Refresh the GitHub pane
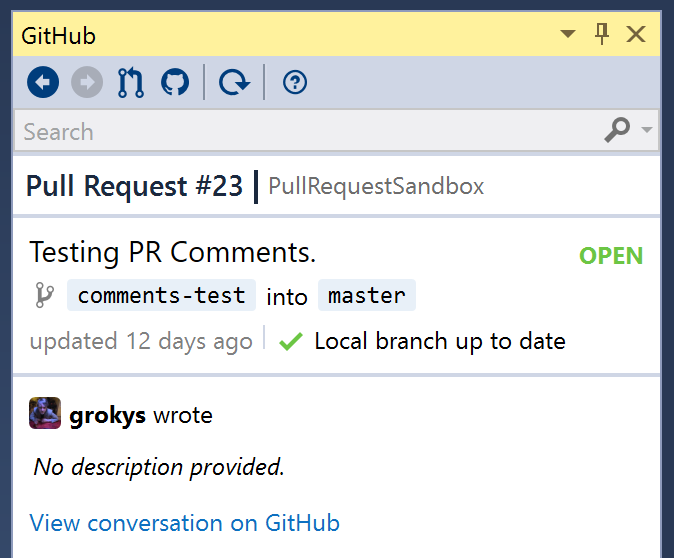The width and height of the screenshot is (674, 558). (x=234, y=82)
